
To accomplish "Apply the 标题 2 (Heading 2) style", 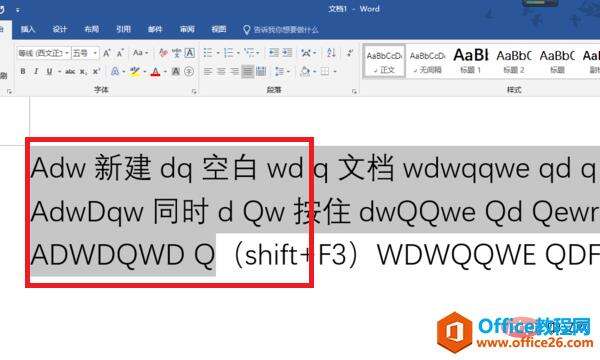I will [514, 62].
